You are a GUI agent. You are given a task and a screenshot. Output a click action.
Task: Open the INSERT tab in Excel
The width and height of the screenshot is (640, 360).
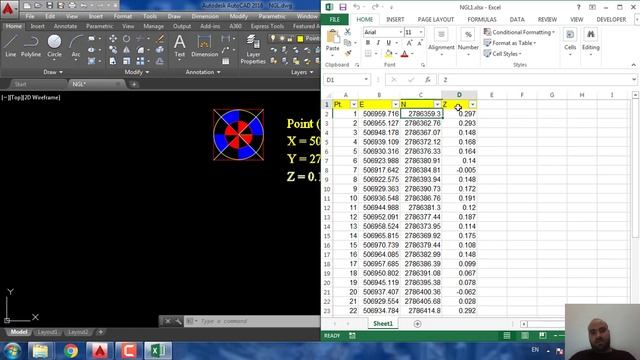[395, 19]
